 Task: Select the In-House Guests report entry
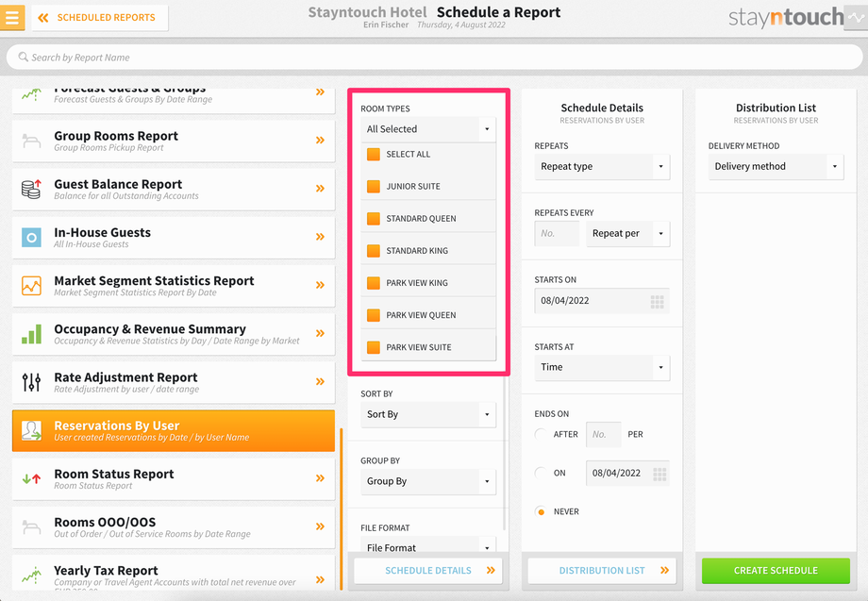coord(174,237)
